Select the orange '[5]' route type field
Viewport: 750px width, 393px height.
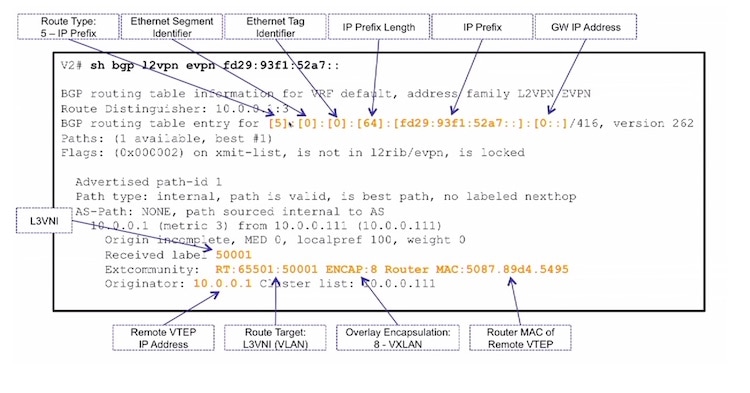point(277,123)
